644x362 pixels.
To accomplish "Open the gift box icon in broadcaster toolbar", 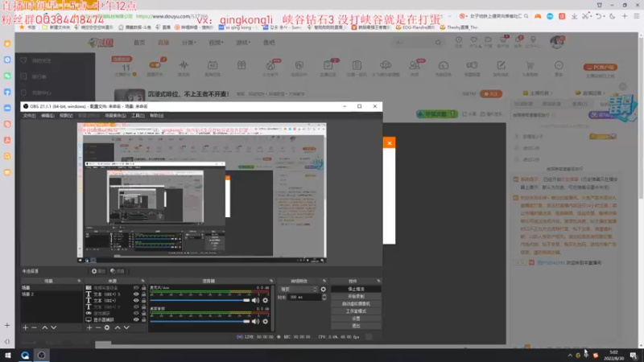I will (242, 65).
